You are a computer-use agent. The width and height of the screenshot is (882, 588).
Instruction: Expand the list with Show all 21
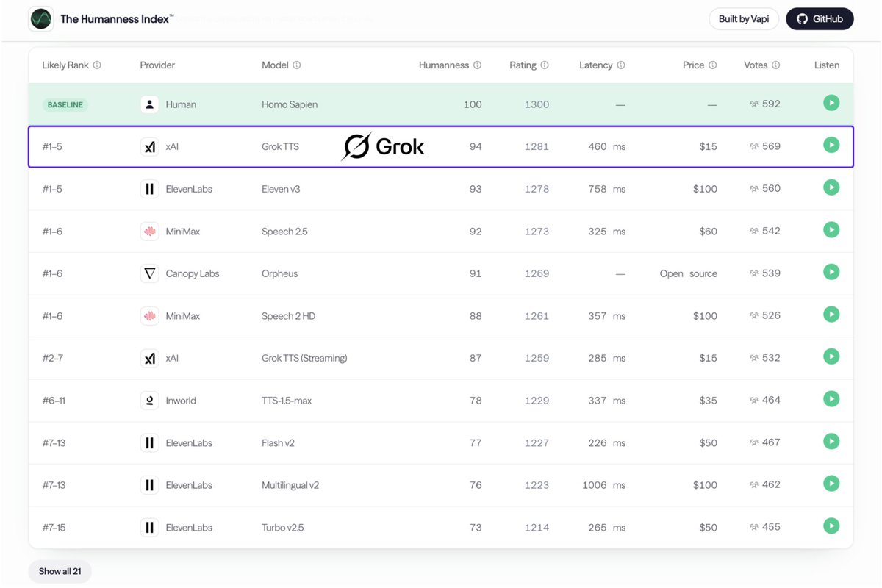coord(60,571)
